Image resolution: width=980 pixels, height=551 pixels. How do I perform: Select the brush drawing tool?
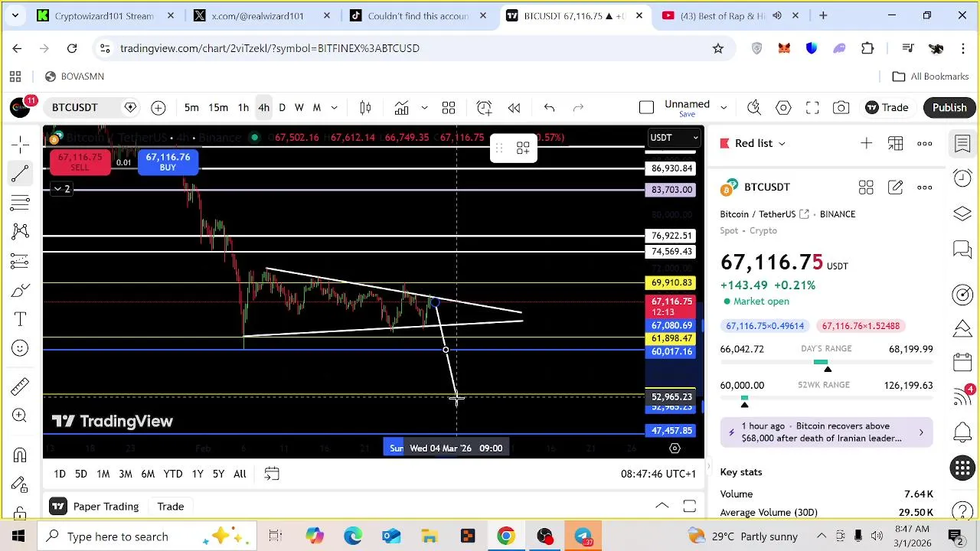coord(21,290)
